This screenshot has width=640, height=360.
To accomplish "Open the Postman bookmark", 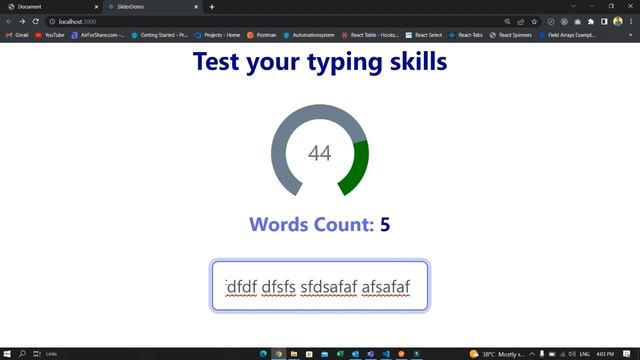I will coord(262,35).
